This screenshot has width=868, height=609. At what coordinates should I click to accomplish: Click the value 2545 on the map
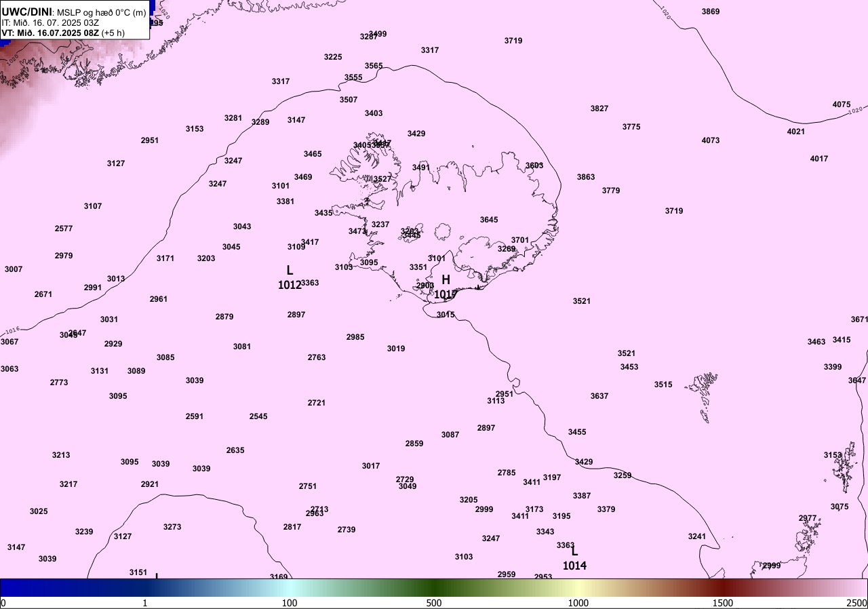coord(258,416)
